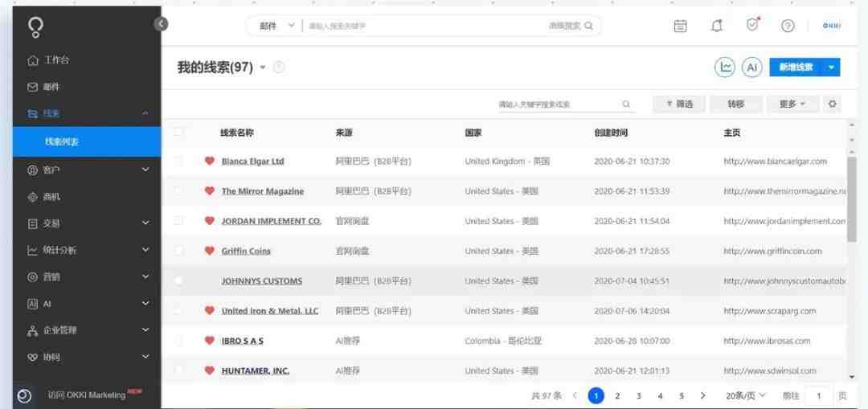
Task: Open the 更多 dropdown
Action: (792, 104)
